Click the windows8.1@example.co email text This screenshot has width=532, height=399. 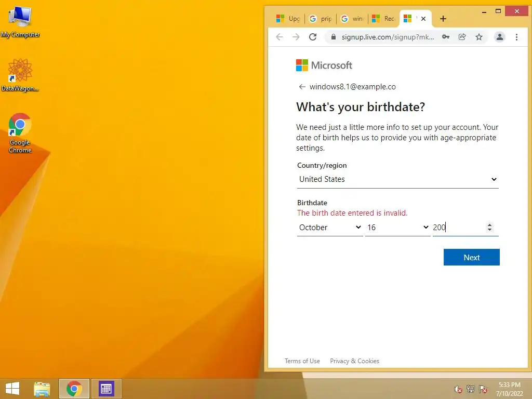[x=353, y=87]
